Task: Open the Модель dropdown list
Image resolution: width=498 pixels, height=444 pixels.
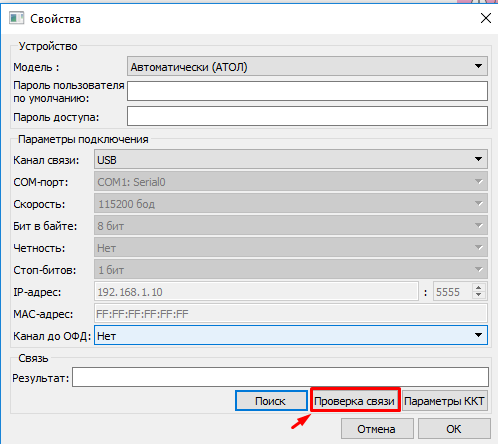Action: point(307,66)
